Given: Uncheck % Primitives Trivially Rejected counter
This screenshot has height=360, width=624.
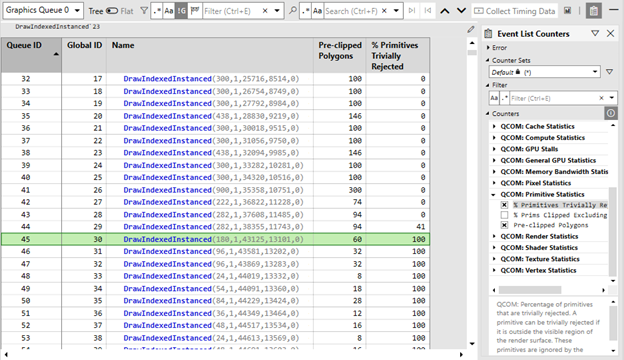Looking at the screenshot, I should click(x=504, y=205).
